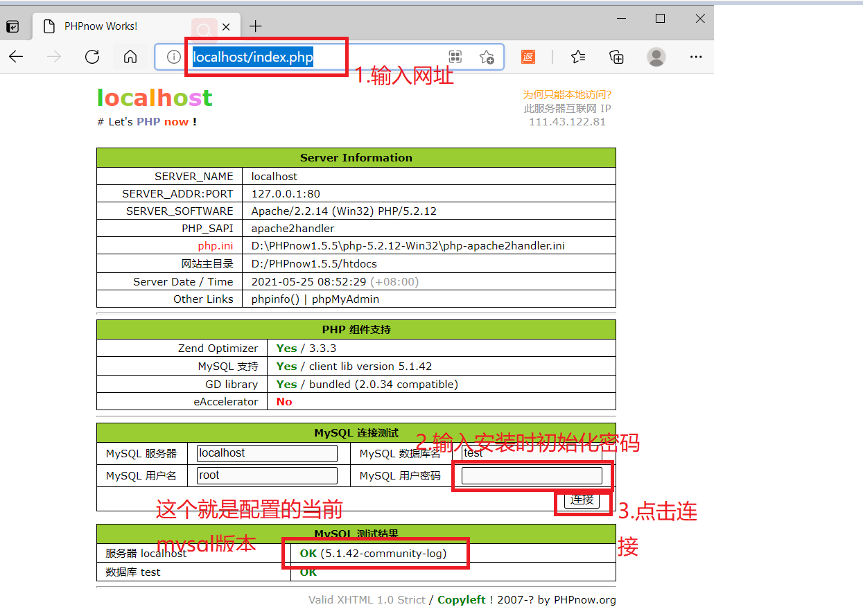Open the Collections panel

(x=616, y=57)
